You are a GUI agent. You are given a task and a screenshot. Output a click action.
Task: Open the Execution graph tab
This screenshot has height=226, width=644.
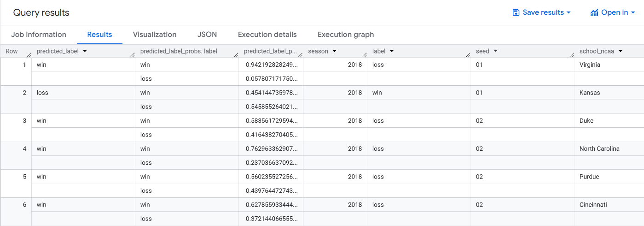click(x=346, y=35)
